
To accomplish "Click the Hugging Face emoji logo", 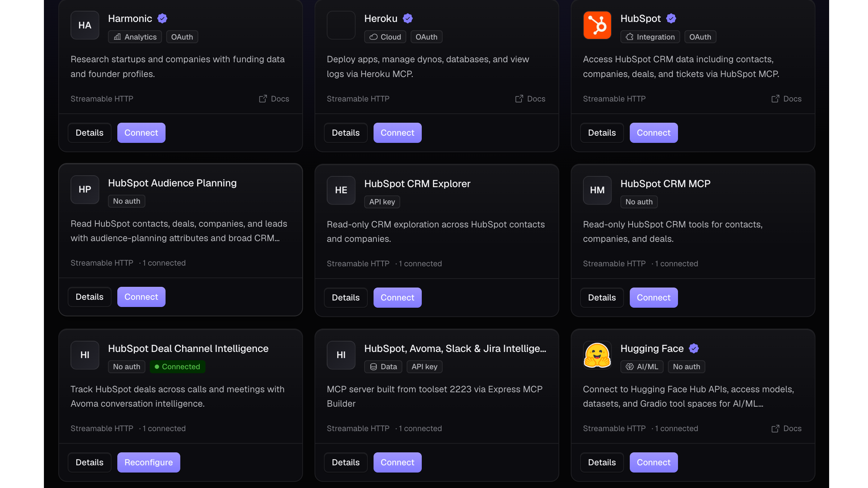I will click(597, 355).
